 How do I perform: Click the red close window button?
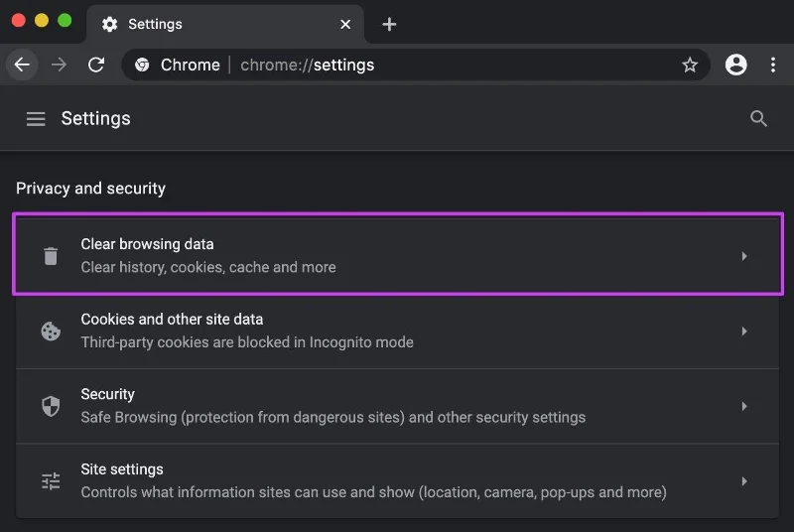click(x=19, y=20)
